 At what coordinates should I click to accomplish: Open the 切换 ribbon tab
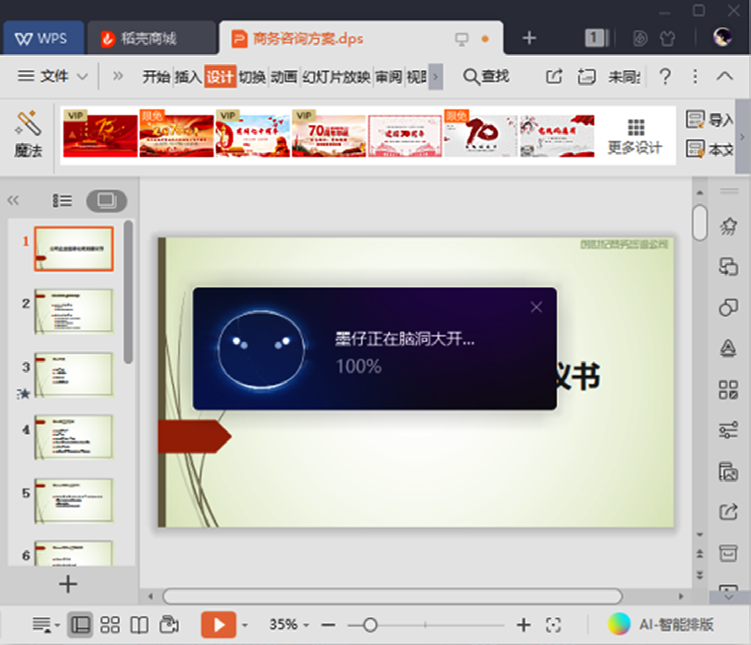[x=252, y=77]
